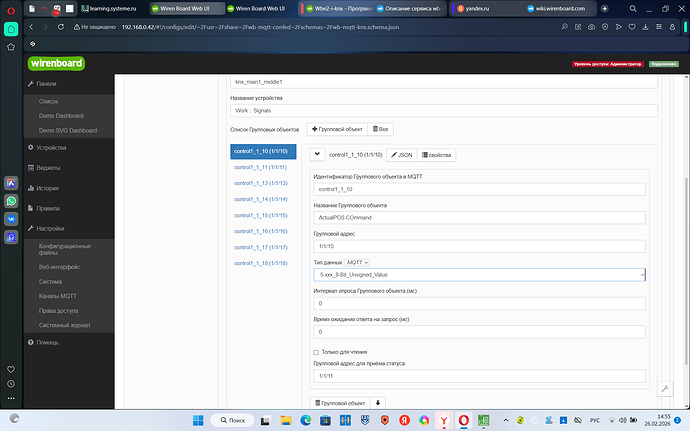Delete Групповой объект at bottom
The image size is (690, 431).
(x=340, y=403)
